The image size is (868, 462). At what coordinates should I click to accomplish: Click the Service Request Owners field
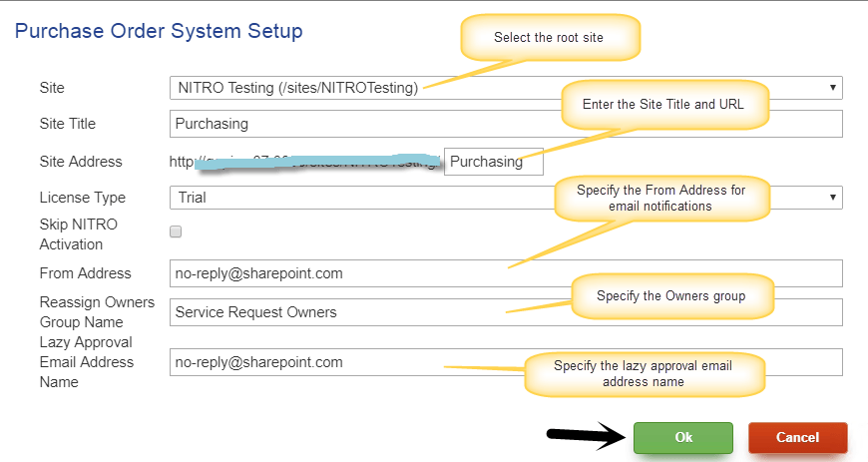pos(506,312)
